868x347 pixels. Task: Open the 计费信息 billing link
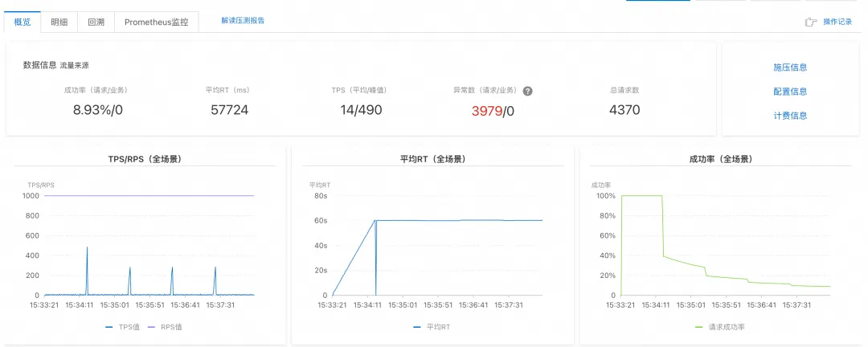(x=790, y=116)
